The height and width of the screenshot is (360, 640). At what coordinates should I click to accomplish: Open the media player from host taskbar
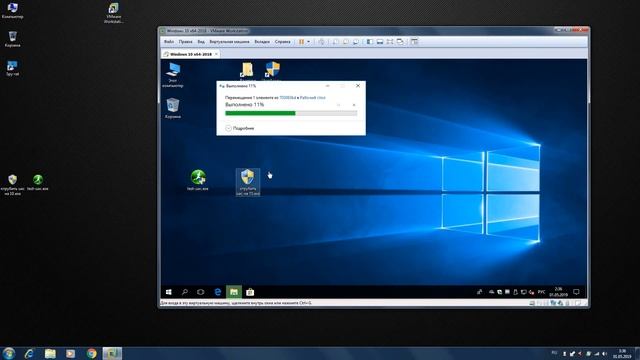click(71, 353)
